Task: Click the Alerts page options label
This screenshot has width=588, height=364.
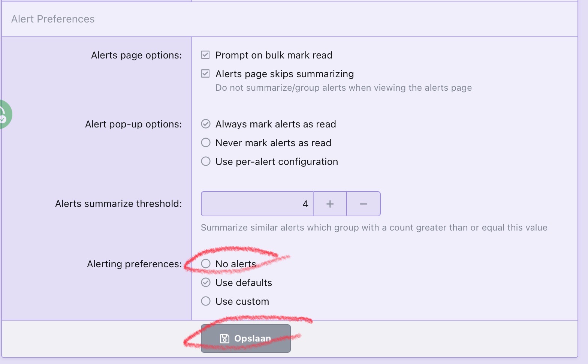Action: pos(136,55)
